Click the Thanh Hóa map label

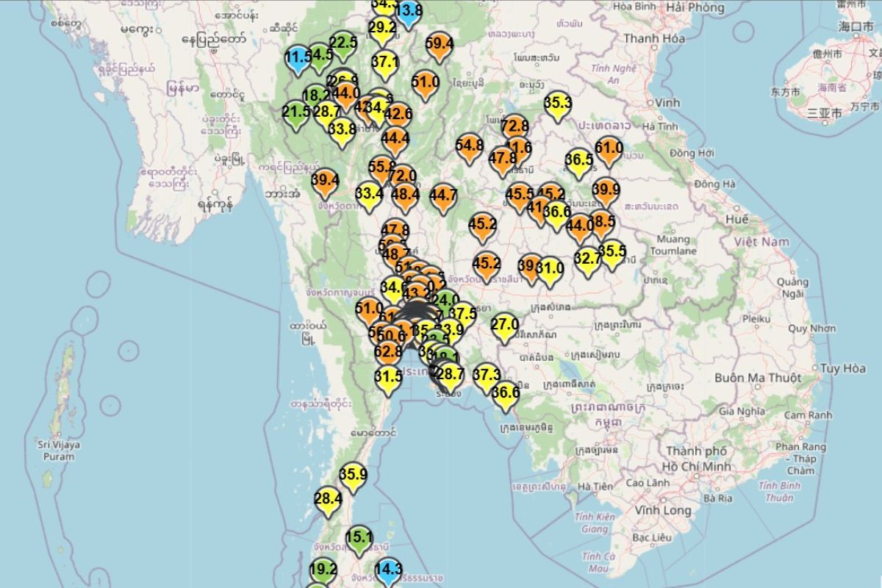pos(654,38)
